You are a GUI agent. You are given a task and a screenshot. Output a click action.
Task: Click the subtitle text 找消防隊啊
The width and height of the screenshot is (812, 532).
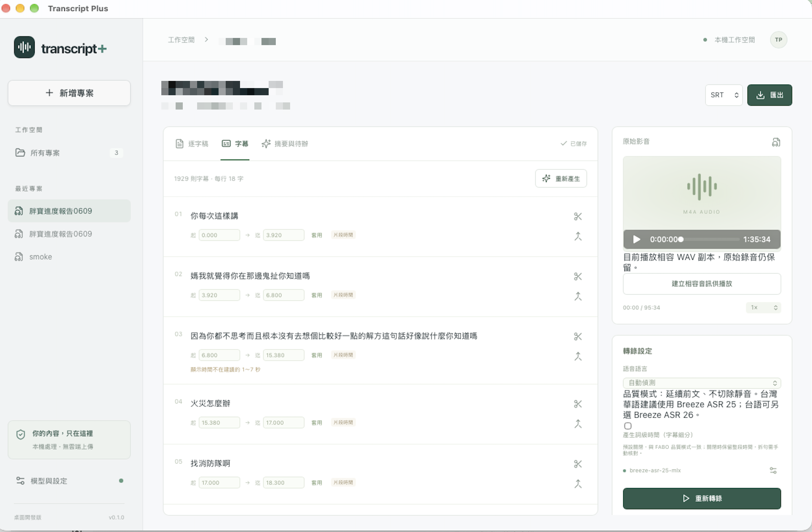tap(210, 463)
